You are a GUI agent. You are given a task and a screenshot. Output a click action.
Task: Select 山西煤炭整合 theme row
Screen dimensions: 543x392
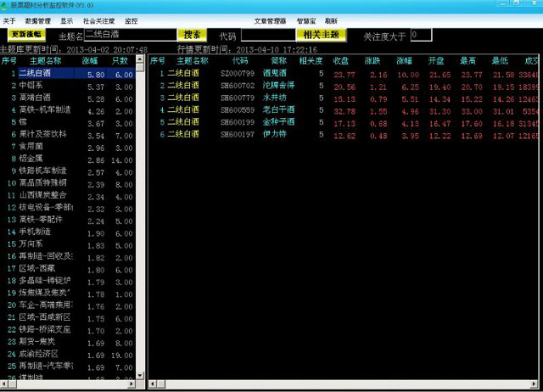click(x=68, y=195)
